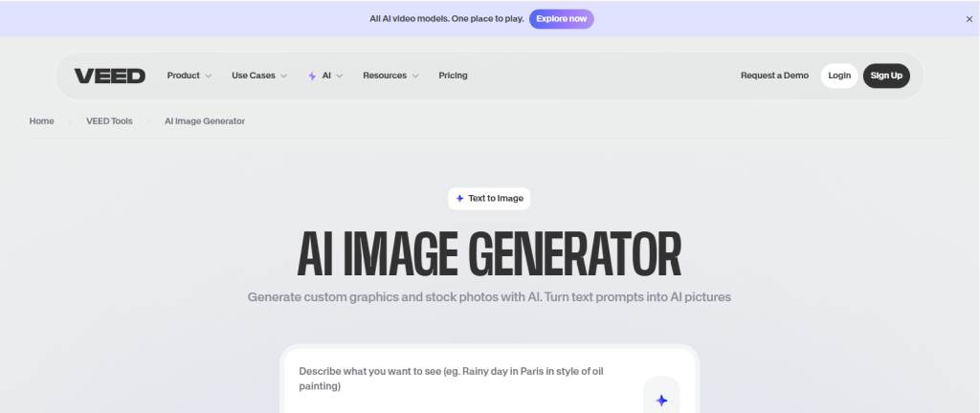
Task: Open VEED Tools breadcrumb link
Action: 109,121
